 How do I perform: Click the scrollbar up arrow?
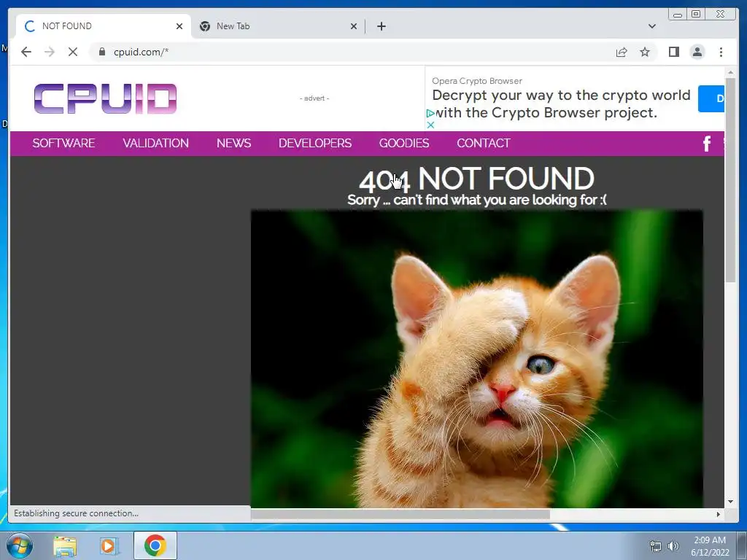(730, 72)
